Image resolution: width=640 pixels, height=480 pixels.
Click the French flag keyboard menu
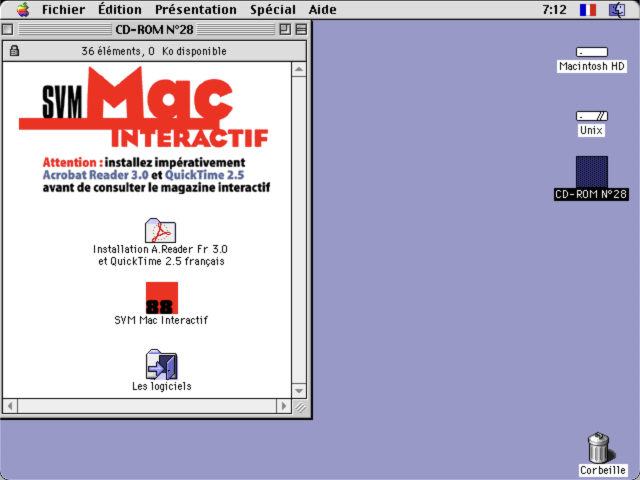pyautogui.click(x=588, y=9)
